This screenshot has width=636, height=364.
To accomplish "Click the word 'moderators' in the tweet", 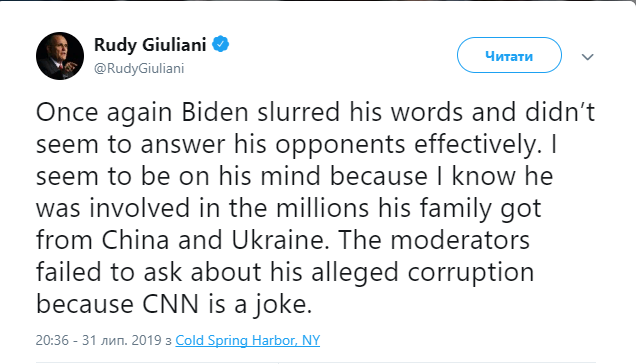I will [x=460, y=240].
